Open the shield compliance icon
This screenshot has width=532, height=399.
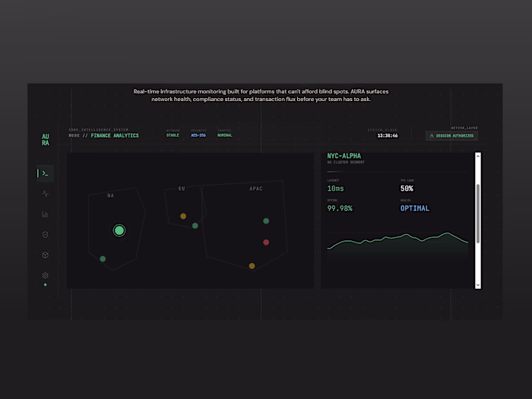point(45,234)
